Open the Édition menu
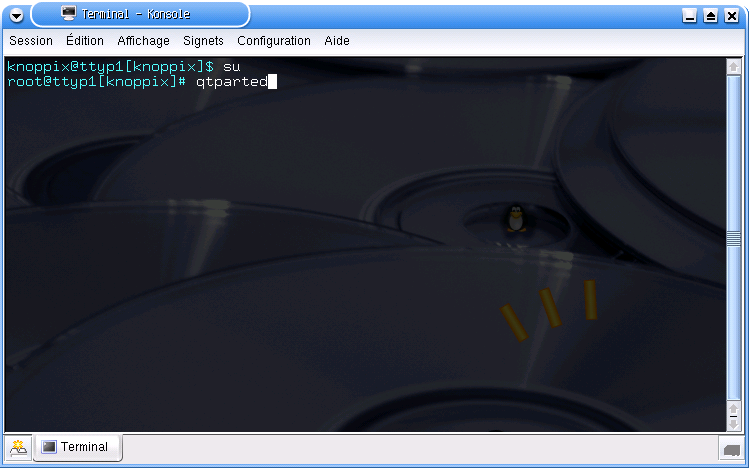749x468 pixels. click(x=85, y=41)
